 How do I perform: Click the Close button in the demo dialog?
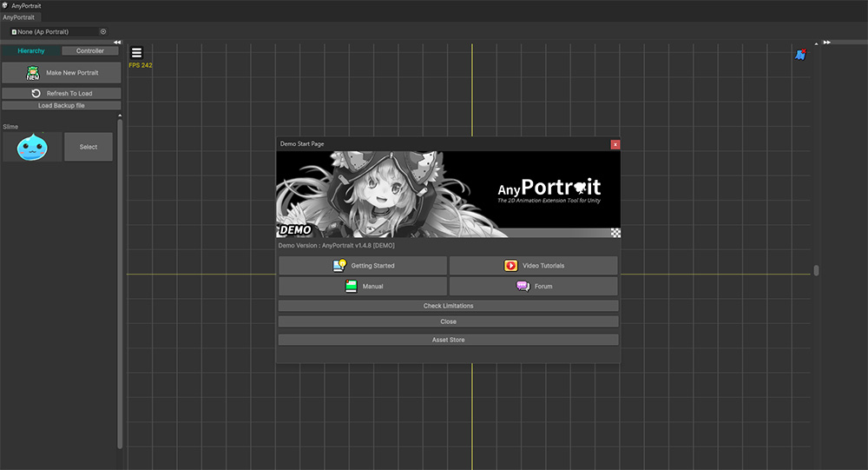pos(449,321)
